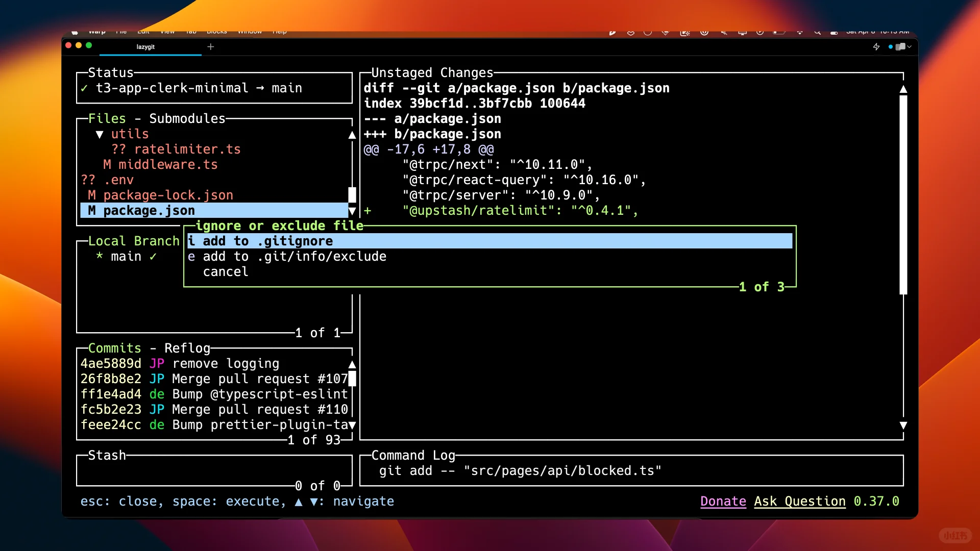This screenshot has height=551, width=980.
Task: Click scroll up arrow in Commits panel
Action: click(x=352, y=364)
